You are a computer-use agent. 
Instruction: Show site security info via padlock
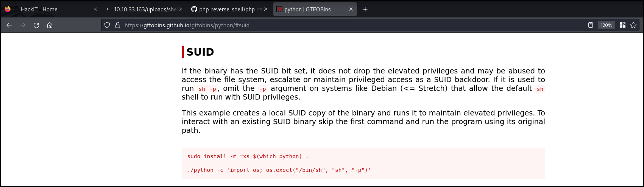pyautogui.click(x=117, y=25)
